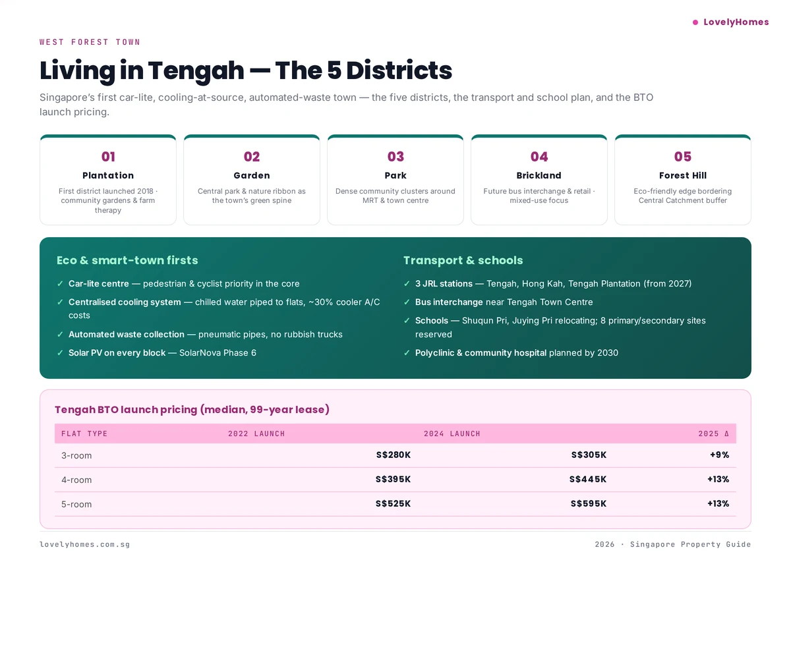Click the LovelyHomes brand name text

coord(736,22)
